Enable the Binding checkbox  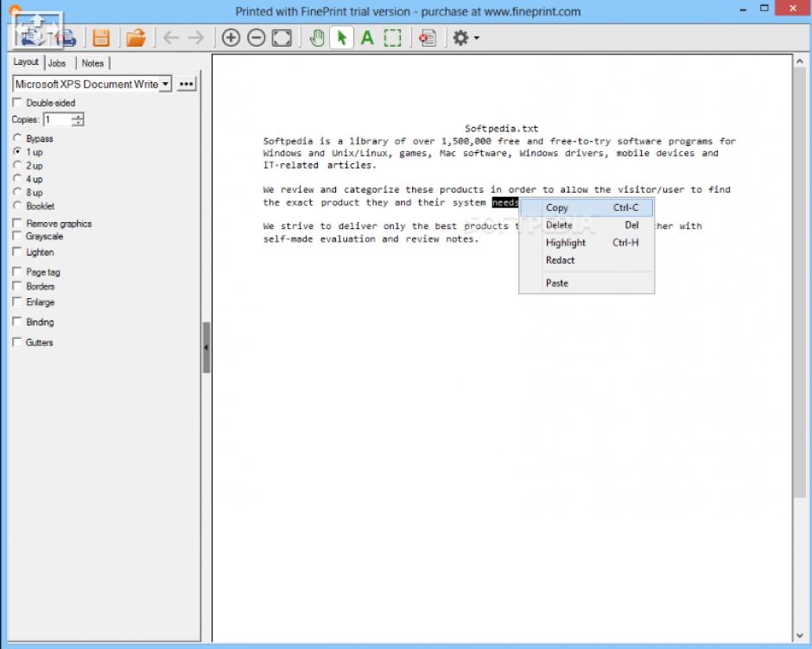click(17, 321)
